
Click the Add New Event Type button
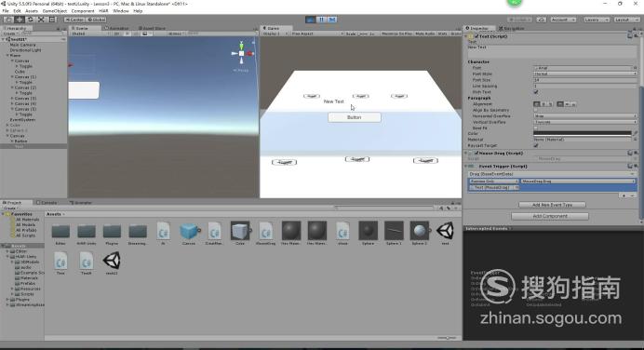(x=552, y=205)
